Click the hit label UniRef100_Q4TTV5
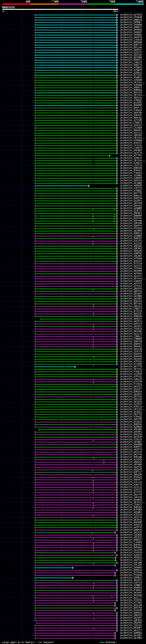Screen dimensions: 146x644 coord(131,367)
